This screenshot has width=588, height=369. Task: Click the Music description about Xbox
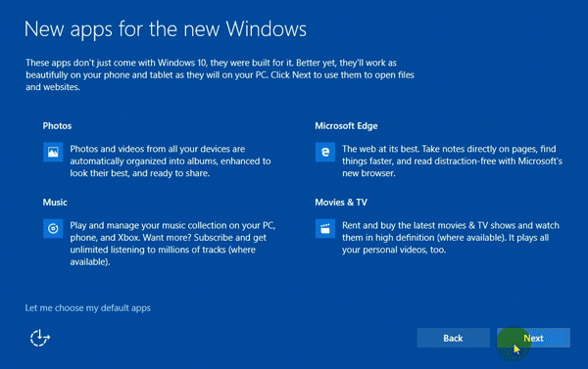coord(172,244)
